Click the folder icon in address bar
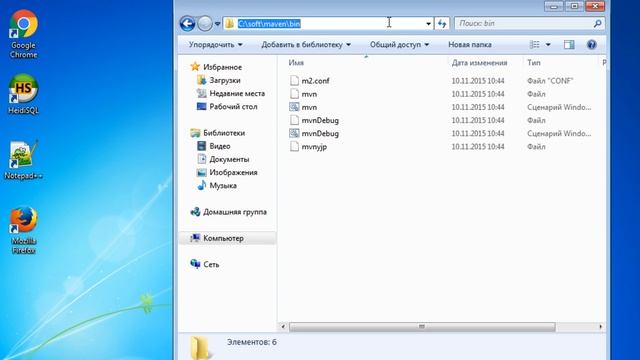The width and height of the screenshot is (640, 360). [230, 24]
